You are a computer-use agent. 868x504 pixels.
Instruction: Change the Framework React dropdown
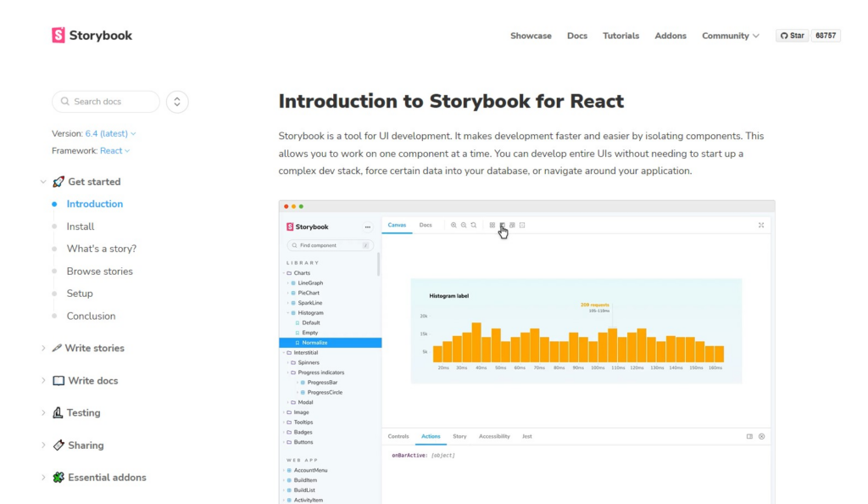point(114,151)
